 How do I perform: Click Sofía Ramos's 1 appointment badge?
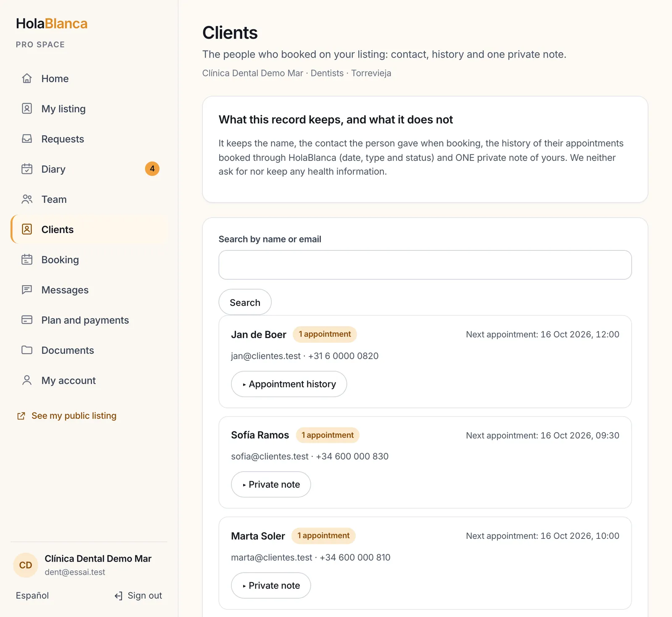[328, 435]
